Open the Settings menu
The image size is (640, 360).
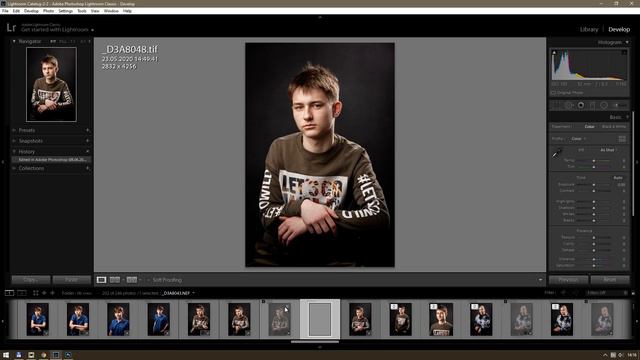65,11
